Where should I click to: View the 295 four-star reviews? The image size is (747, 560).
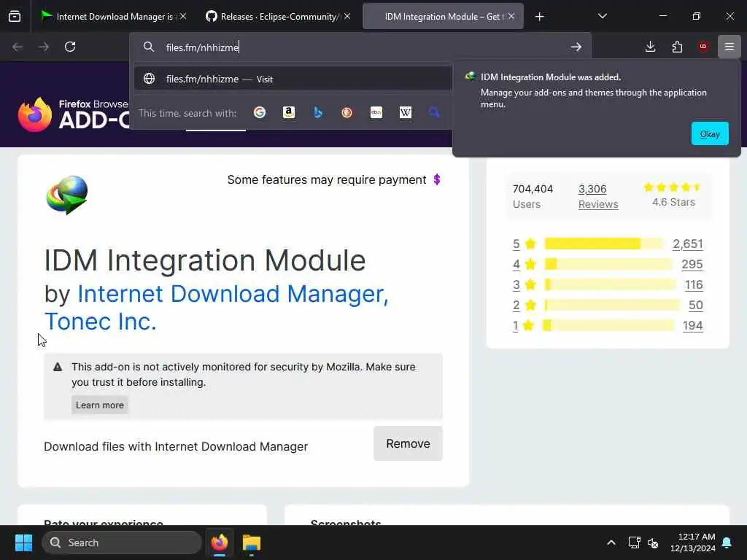(x=692, y=264)
